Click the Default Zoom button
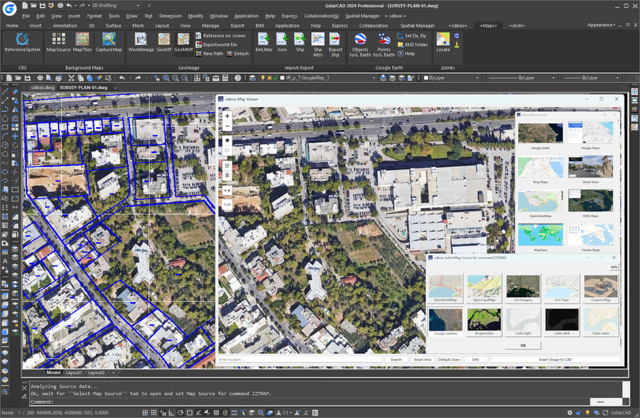The width and height of the screenshot is (640, 418). (449, 360)
